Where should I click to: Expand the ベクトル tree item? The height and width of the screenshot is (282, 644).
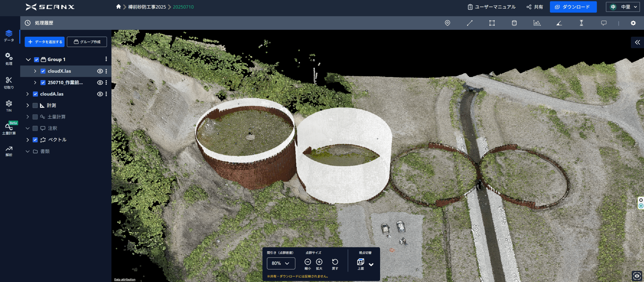pos(28,140)
